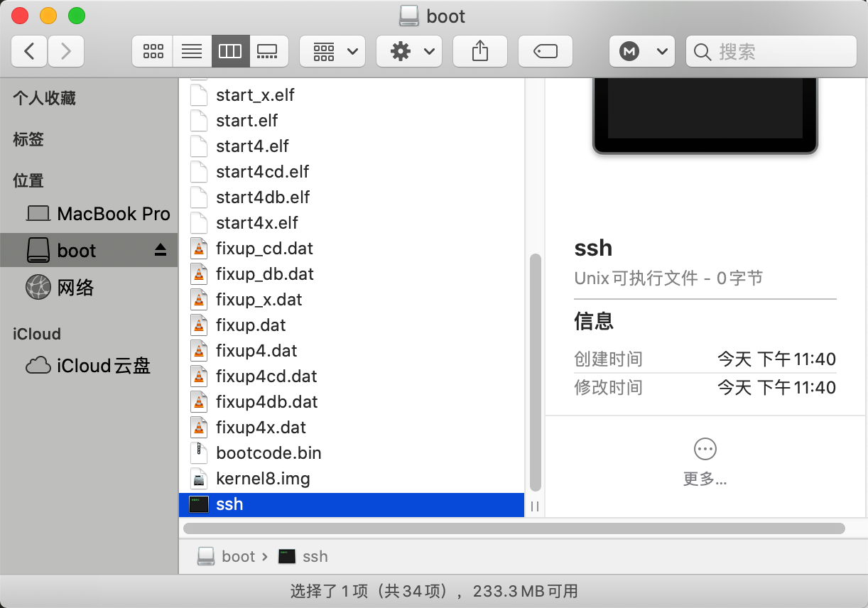Click the 信息 heading in the preview

click(594, 321)
